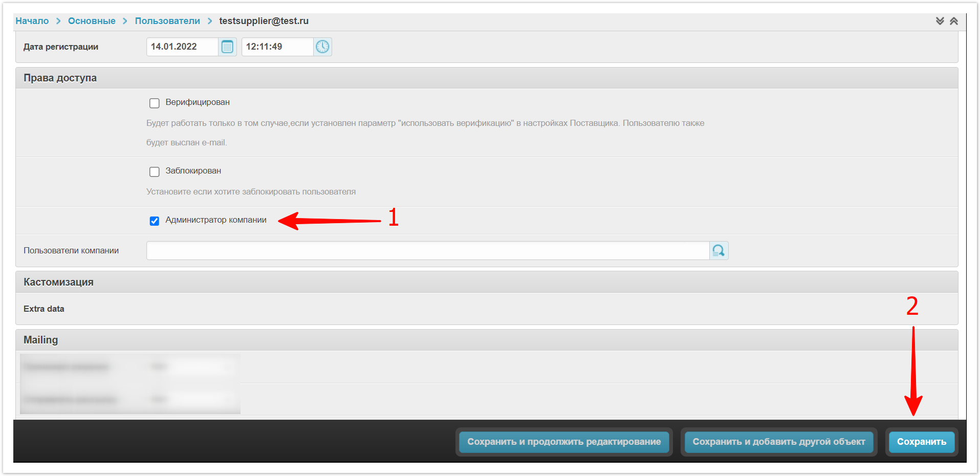Screen dimensions: 980x476
Task: Open the clock time picker icon
Action: click(x=322, y=47)
